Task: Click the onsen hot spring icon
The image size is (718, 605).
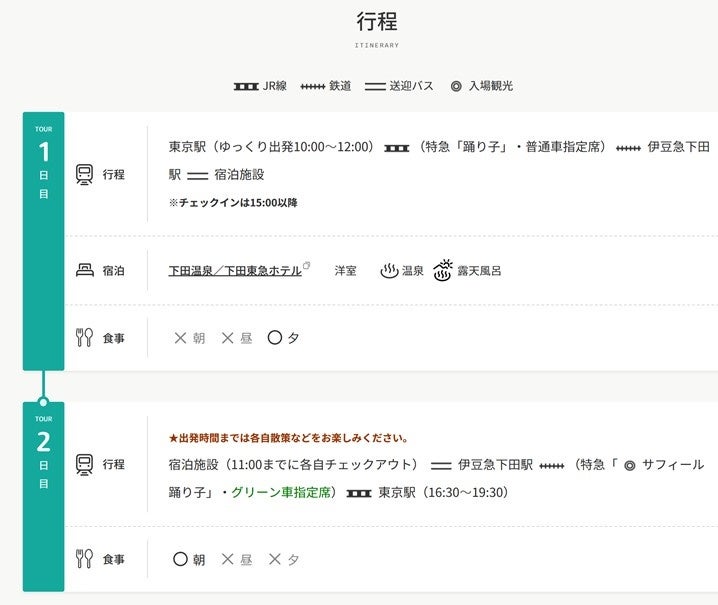Action: coord(389,270)
